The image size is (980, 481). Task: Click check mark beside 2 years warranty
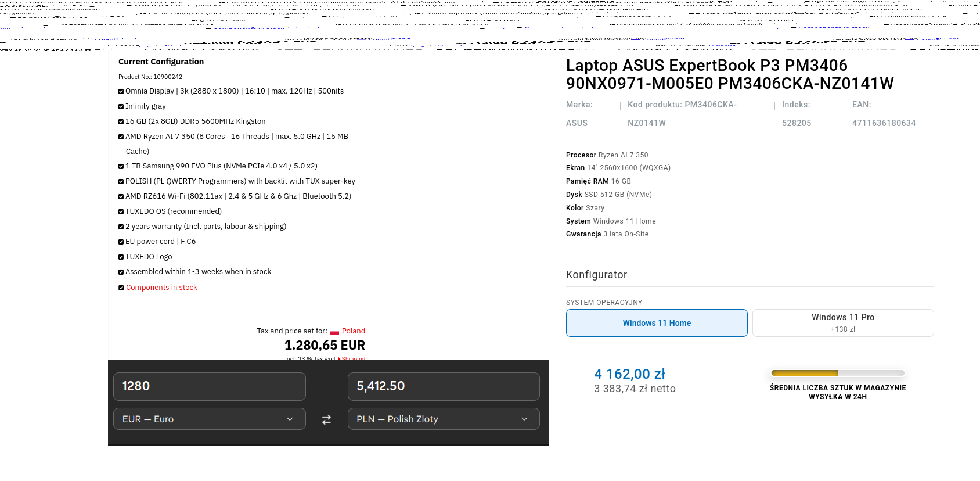[121, 227]
